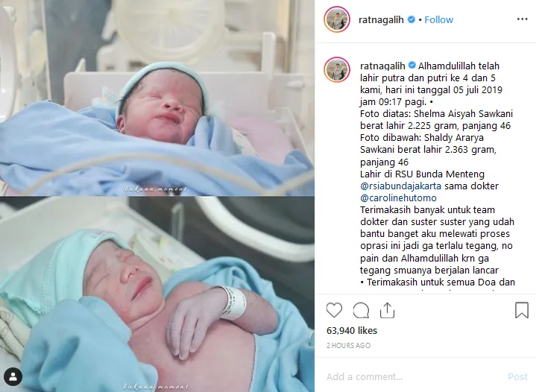The height and width of the screenshot is (392, 536).
Task: Like the post with the heart icon
Action: tap(334, 310)
